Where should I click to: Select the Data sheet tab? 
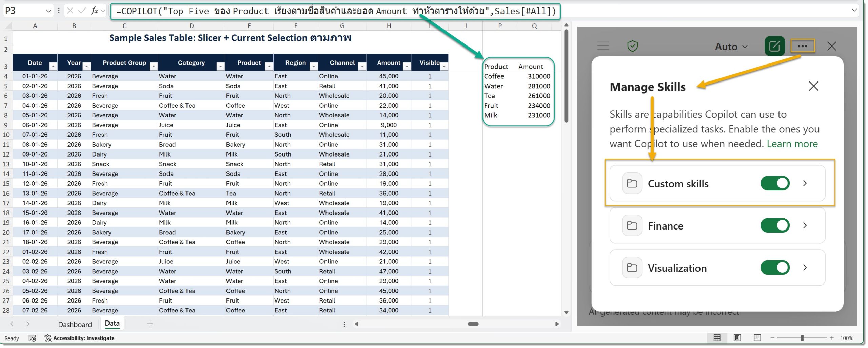point(112,324)
